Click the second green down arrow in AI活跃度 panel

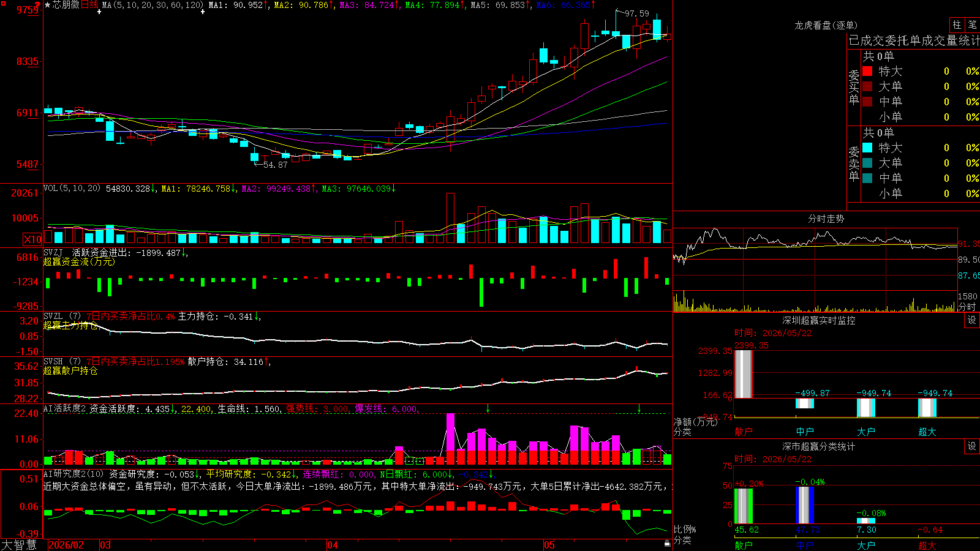pos(639,408)
